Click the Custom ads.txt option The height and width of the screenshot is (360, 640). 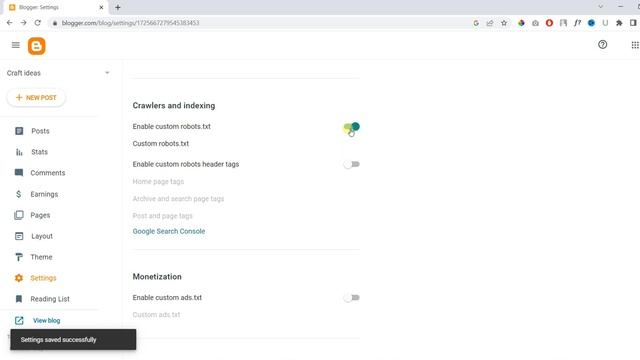pos(156,315)
